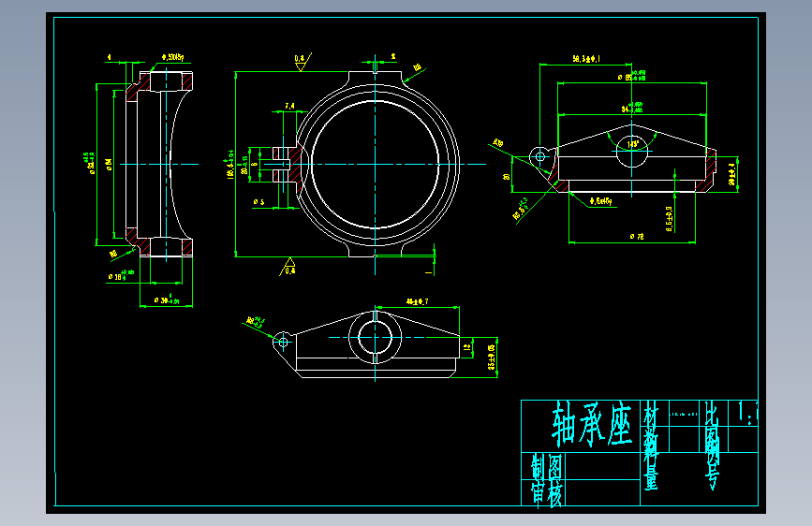Click the 44±0.7 dimension text
This screenshot has width=812, height=526.
417,301
